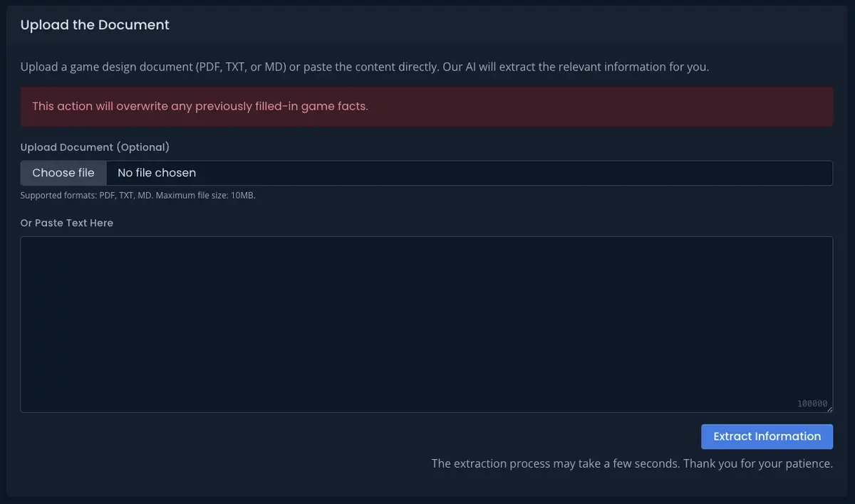The width and height of the screenshot is (855, 504).
Task: Click the "Or Paste Text Here" label
Action: click(x=67, y=223)
